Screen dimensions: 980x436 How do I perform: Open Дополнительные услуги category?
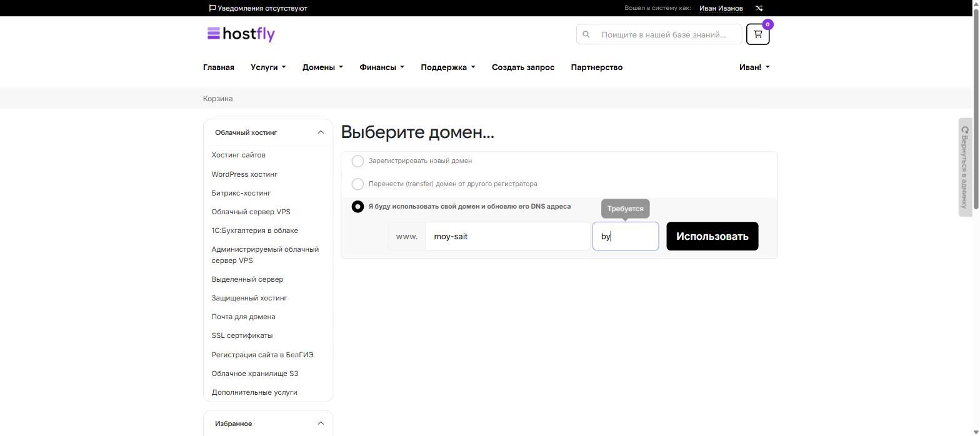pyautogui.click(x=254, y=392)
